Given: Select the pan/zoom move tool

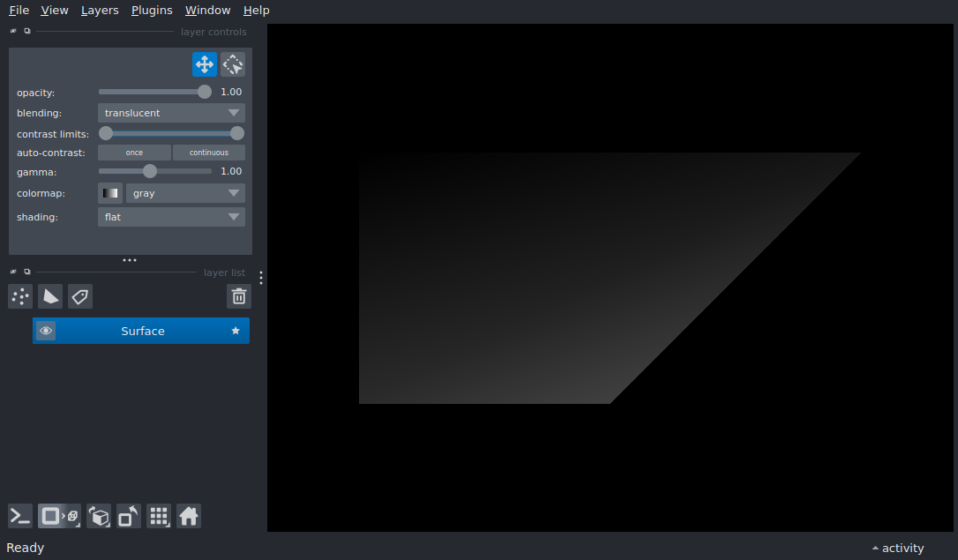Looking at the screenshot, I should (205, 64).
